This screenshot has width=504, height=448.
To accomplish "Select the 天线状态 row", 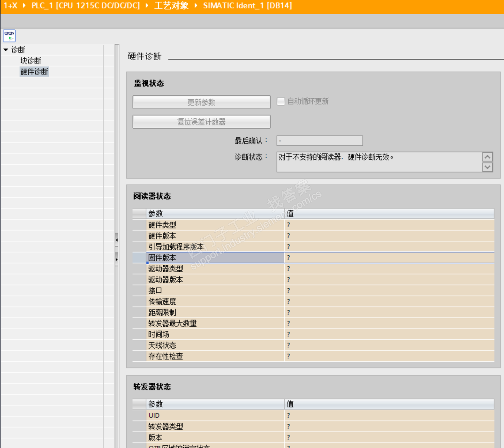I will pyautogui.click(x=313, y=345).
